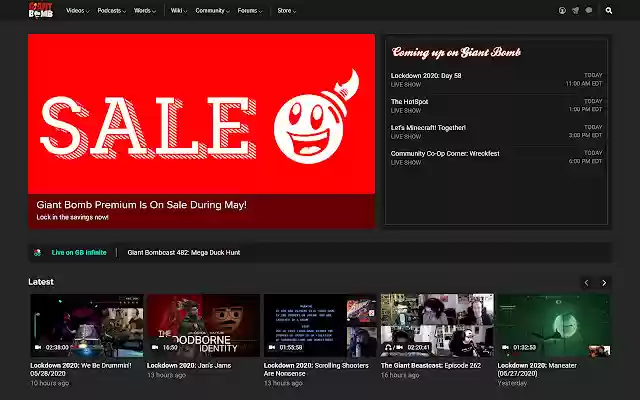The height and width of the screenshot is (400, 640).
Task: Open Giant Bombcast 482: Mega Duck Hunt link
Action: click(184, 252)
